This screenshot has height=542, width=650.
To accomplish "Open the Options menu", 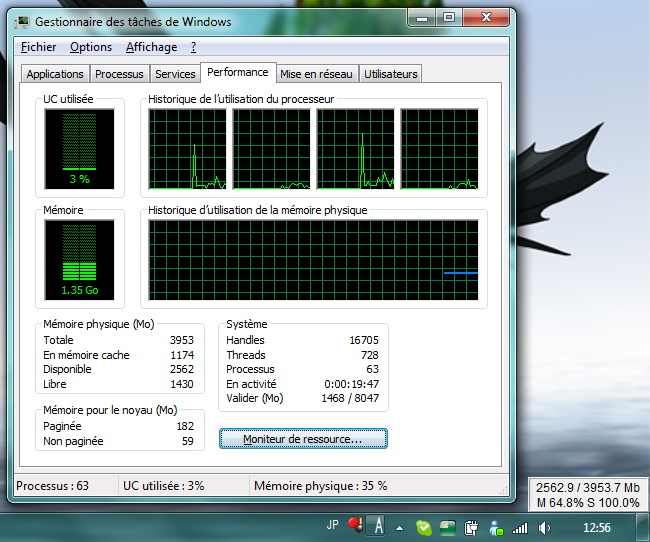I will click(x=91, y=47).
